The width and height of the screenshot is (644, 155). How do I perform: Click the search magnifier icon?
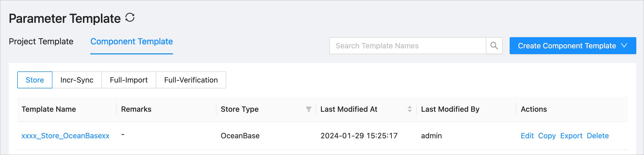tap(494, 46)
